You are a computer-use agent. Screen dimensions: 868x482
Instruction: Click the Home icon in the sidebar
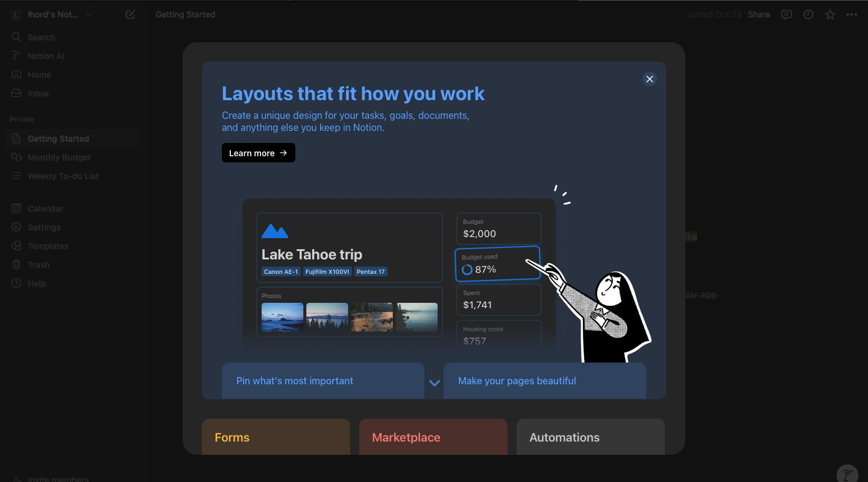tap(16, 75)
